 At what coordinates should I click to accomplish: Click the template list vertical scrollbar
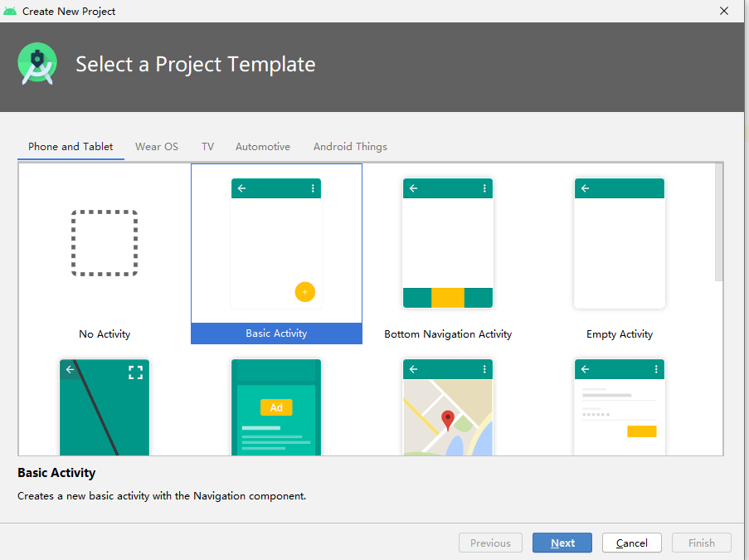click(719, 222)
